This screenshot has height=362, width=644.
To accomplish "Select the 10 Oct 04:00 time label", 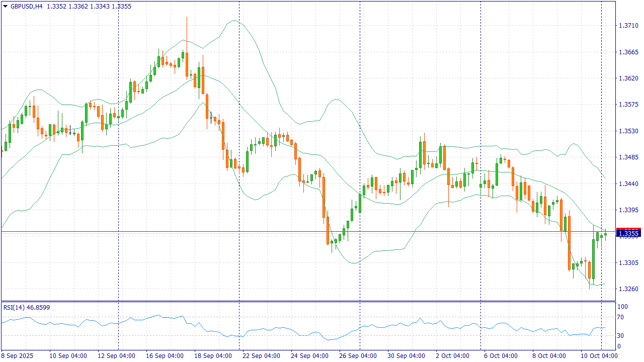I will coord(599,356).
